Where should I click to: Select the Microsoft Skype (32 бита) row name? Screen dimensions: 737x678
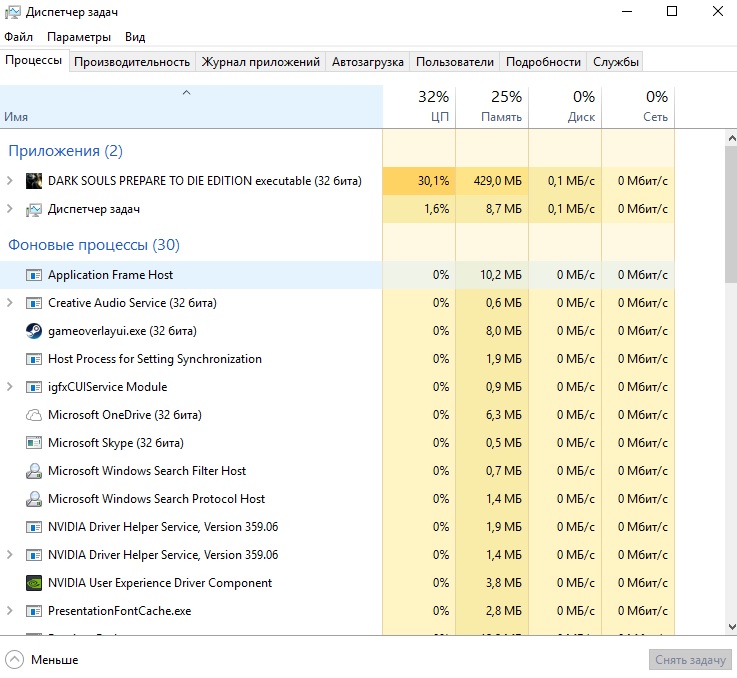click(116, 443)
